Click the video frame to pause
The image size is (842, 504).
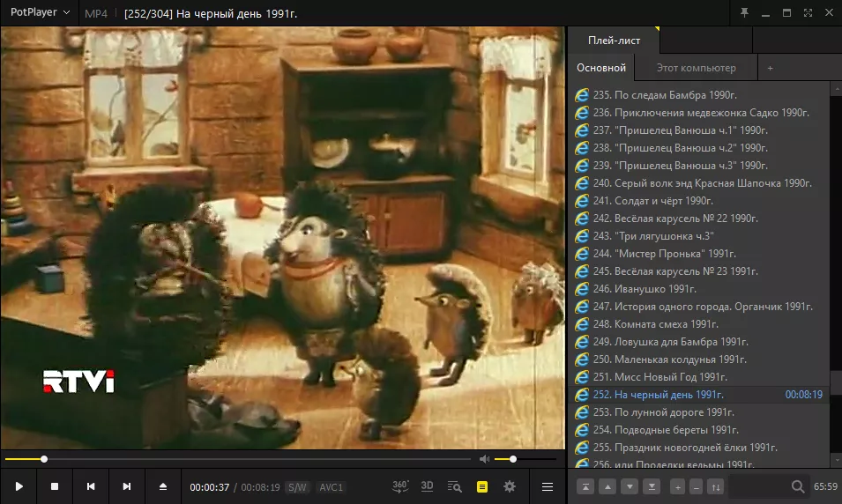(x=282, y=238)
